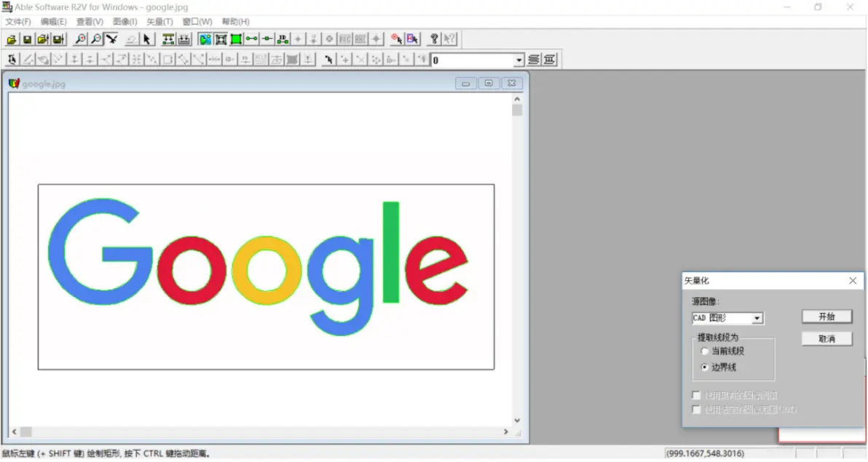The image size is (868, 462).
Task: Click the green filled square icon
Action: (237, 39)
